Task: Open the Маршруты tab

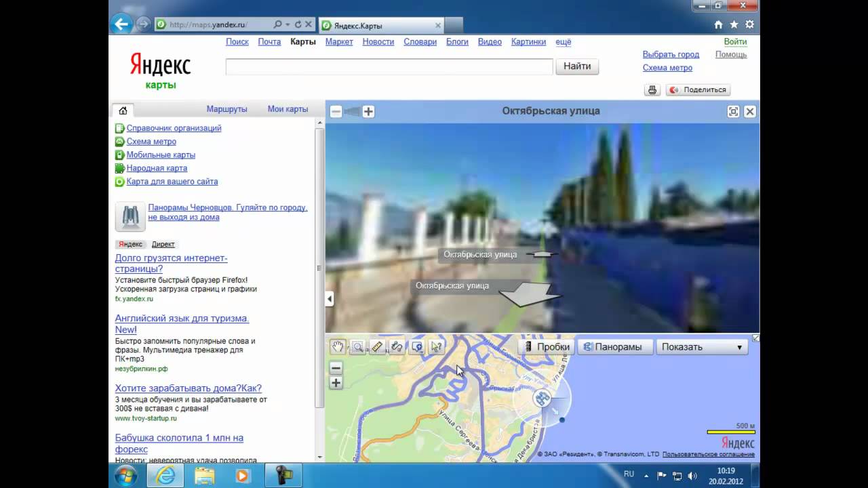Action: pos(226,109)
